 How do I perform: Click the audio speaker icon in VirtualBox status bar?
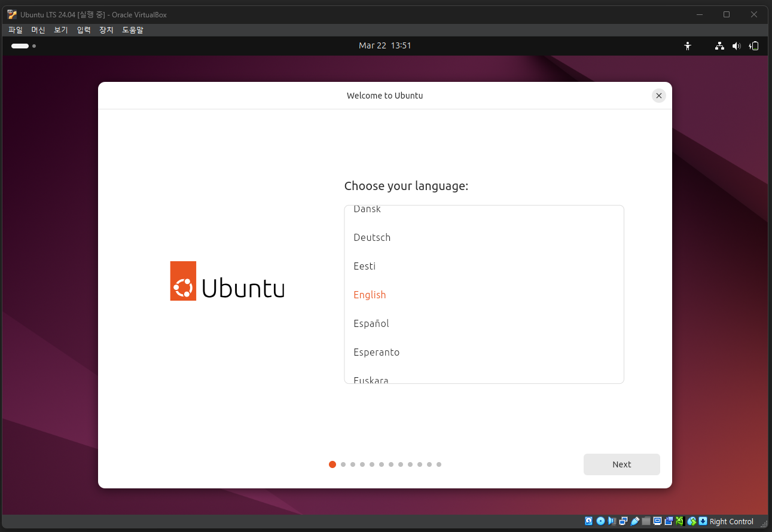612,521
